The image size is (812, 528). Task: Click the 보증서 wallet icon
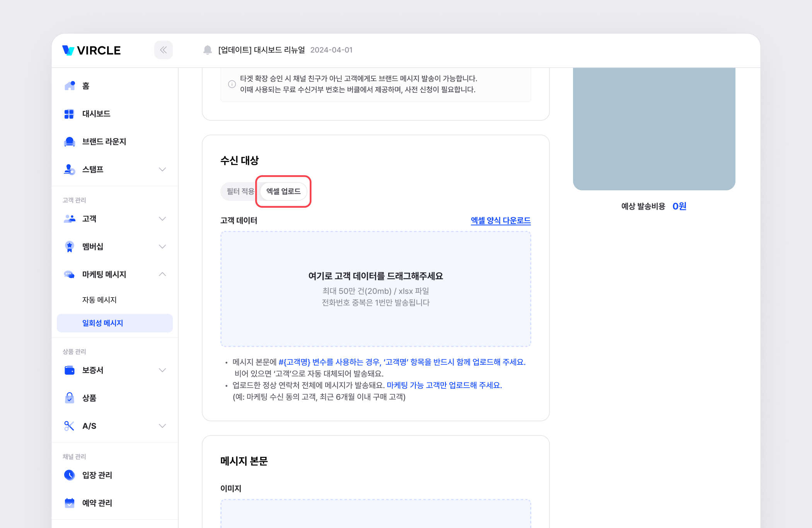70,370
